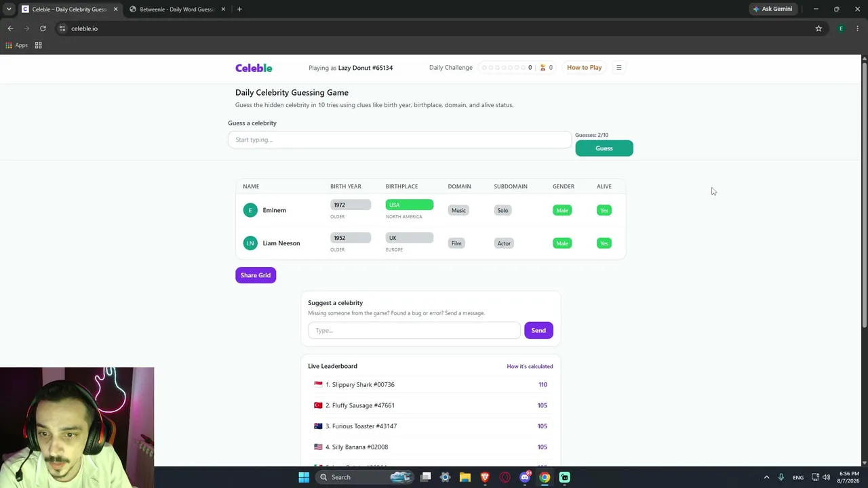This screenshot has width=868, height=488.
Task: Close the Celeble tab
Action: pyautogui.click(x=115, y=9)
